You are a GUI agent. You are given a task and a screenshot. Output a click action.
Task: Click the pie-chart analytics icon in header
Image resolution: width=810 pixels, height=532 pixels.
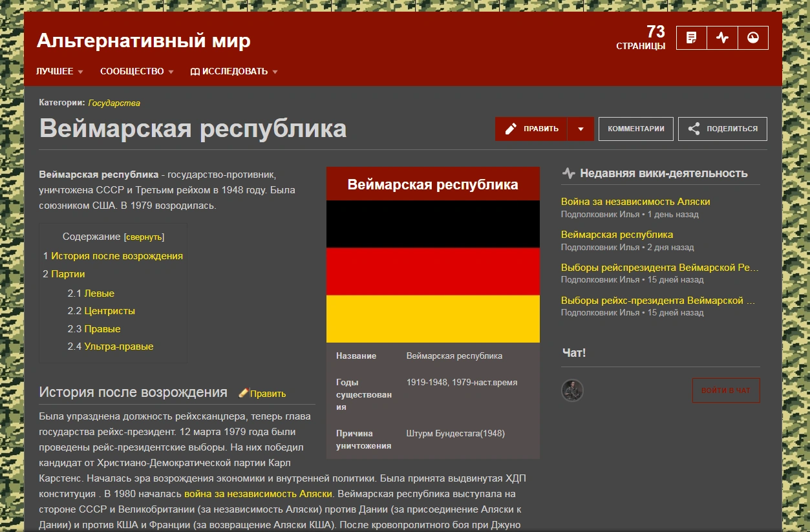click(752, 37)
